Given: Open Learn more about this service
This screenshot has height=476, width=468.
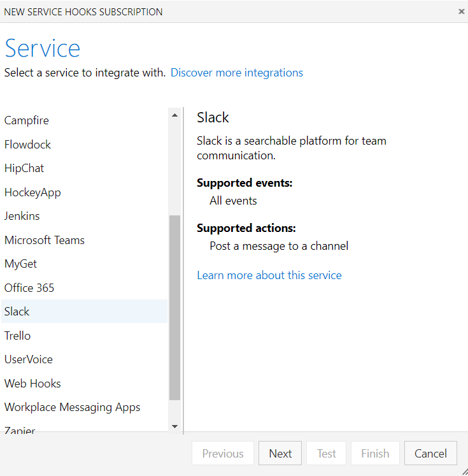Looking at the screenshot, I should point(269,275).
